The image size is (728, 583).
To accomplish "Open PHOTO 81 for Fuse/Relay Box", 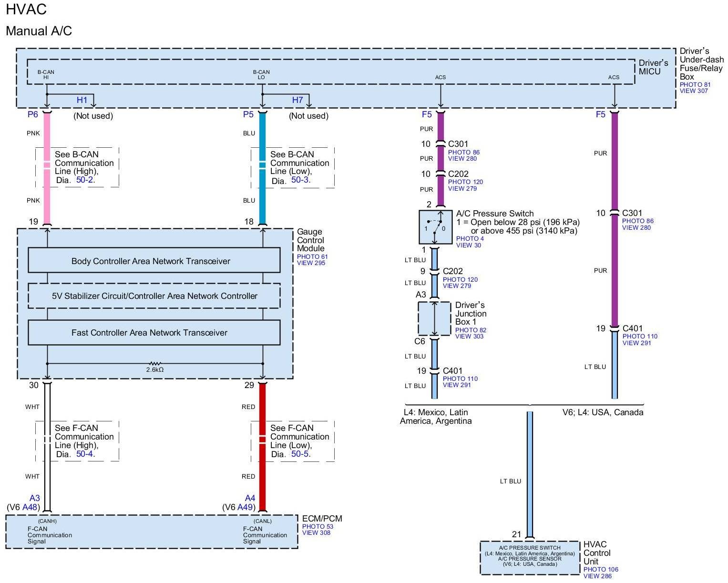I will point(695,85).
